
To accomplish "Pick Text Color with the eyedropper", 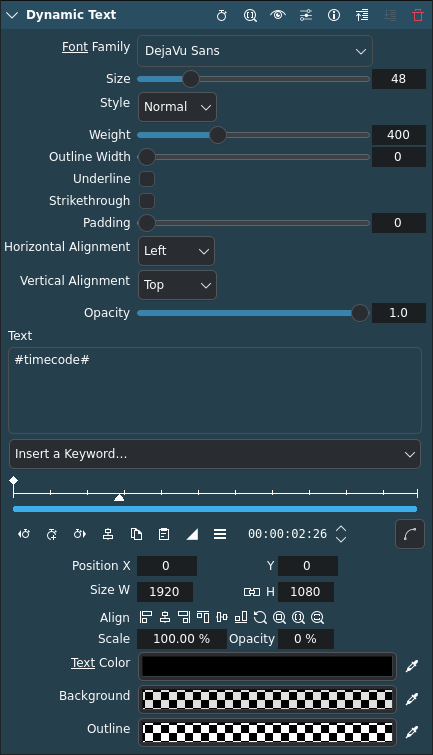I will pyautogui.click(x=412, y=666).
